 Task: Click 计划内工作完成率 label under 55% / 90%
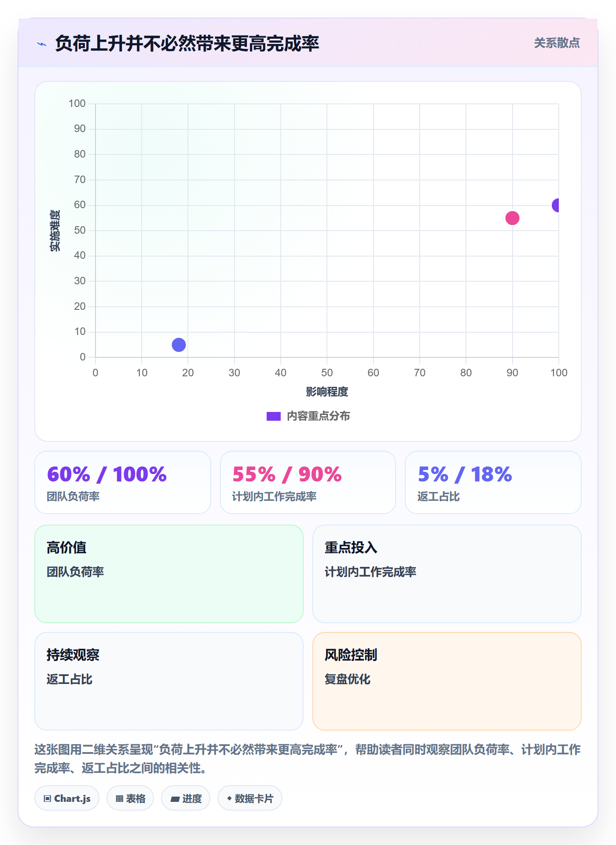(275, 496)
